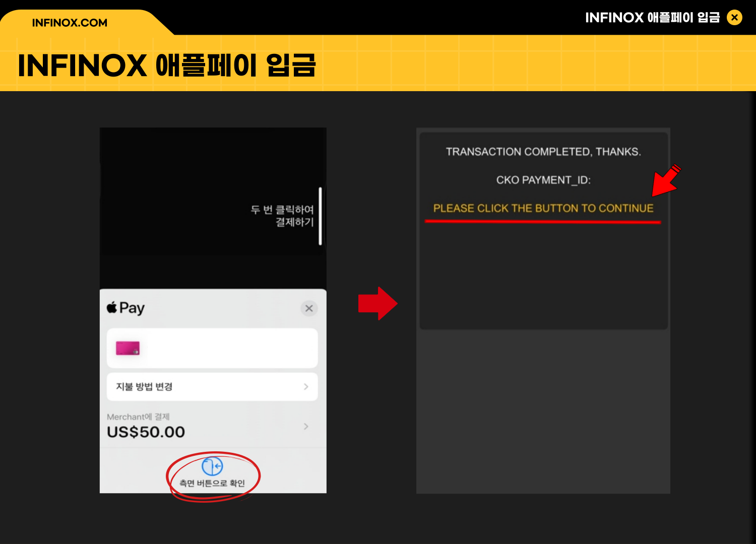Screen dimensions: 756x544
Task: Click the CKO PAYMENT_ID: label
Action: pos(543,180)
